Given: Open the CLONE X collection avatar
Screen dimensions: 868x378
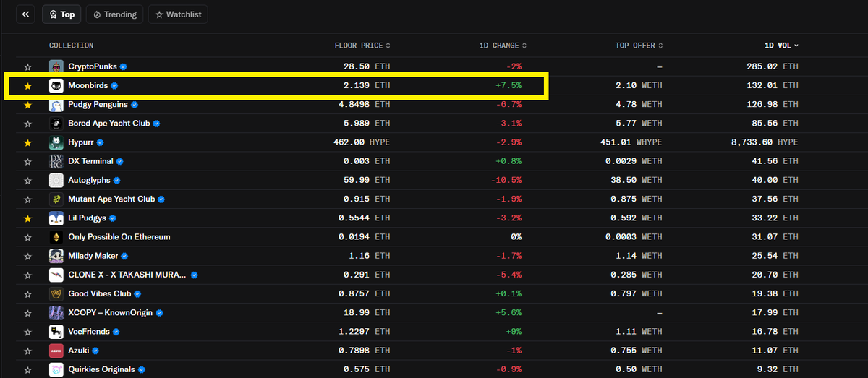Looking at the screenshot, I should tap(56, 275).
